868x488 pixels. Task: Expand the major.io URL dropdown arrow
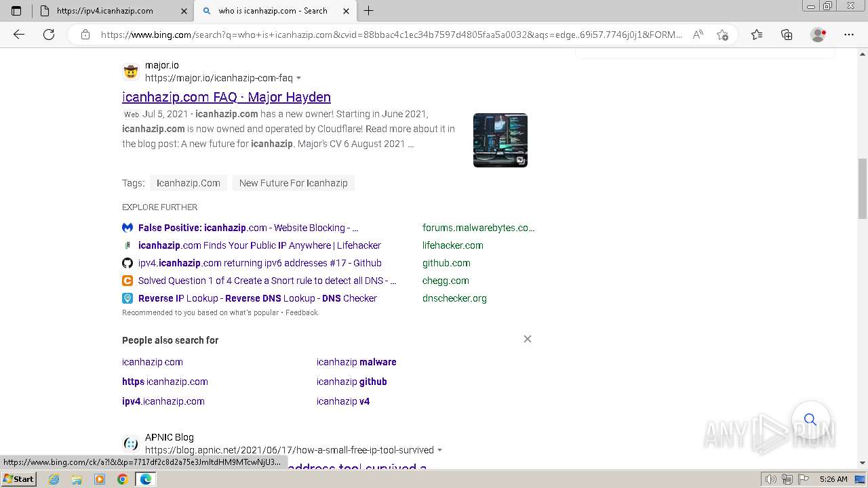coord(298,79)
